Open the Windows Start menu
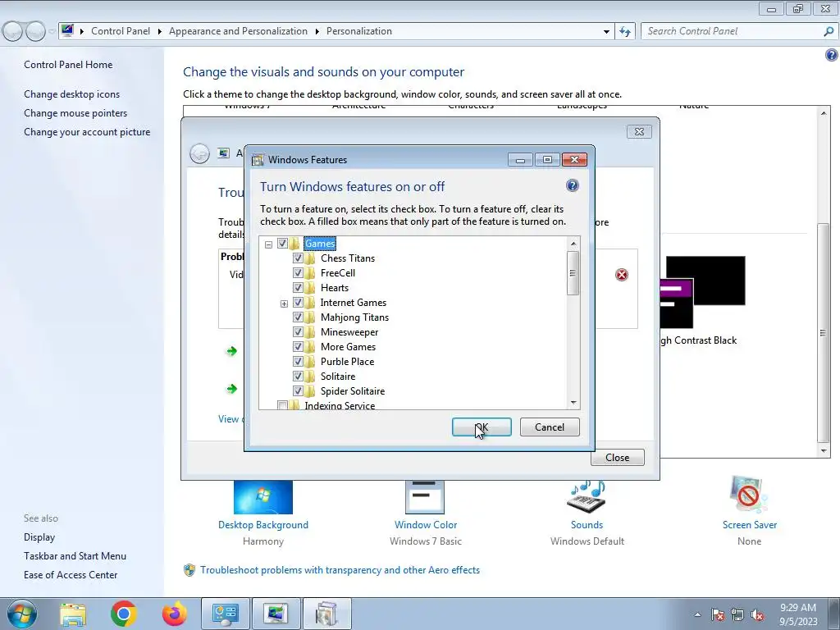This screenshot has height=630, width=840. [x=21, y=614]
